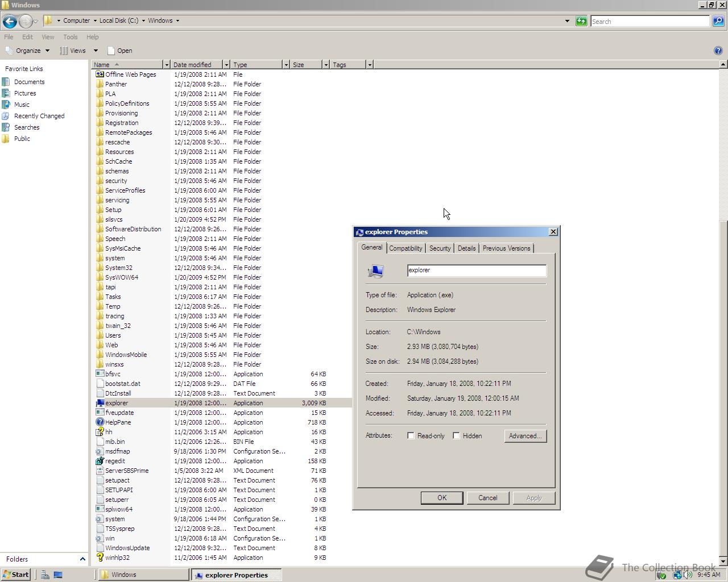Select the Offline Web Pages icon
This screenshot has height=582, width=728.
tap(100, 74)
